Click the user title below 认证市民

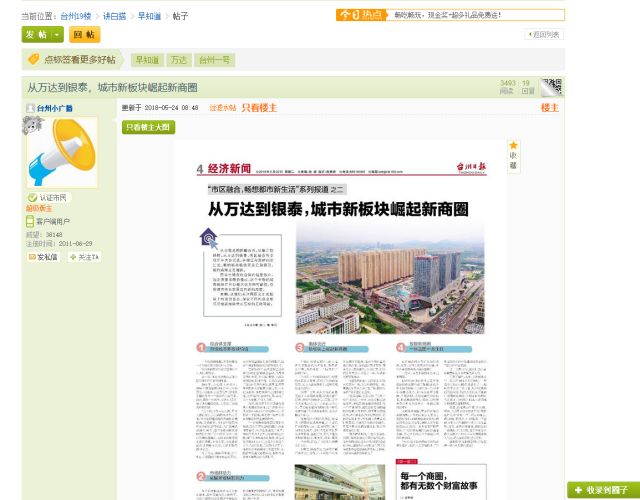pyautogui.click(x=39, y=209)
